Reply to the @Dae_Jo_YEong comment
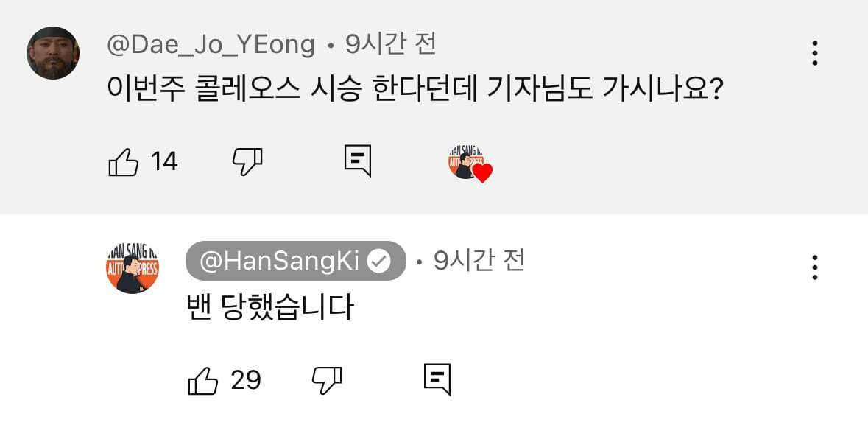 click(358, 161)
